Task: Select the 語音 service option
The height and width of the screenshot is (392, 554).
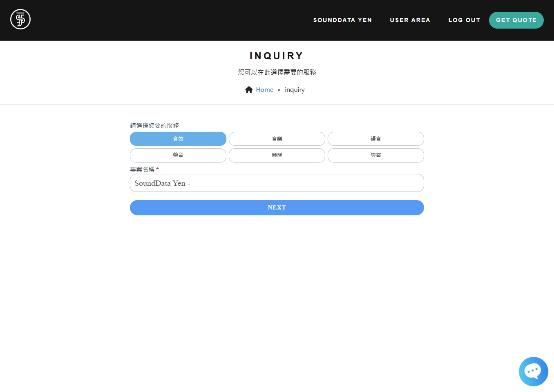Action: click(x=376, y=139)
